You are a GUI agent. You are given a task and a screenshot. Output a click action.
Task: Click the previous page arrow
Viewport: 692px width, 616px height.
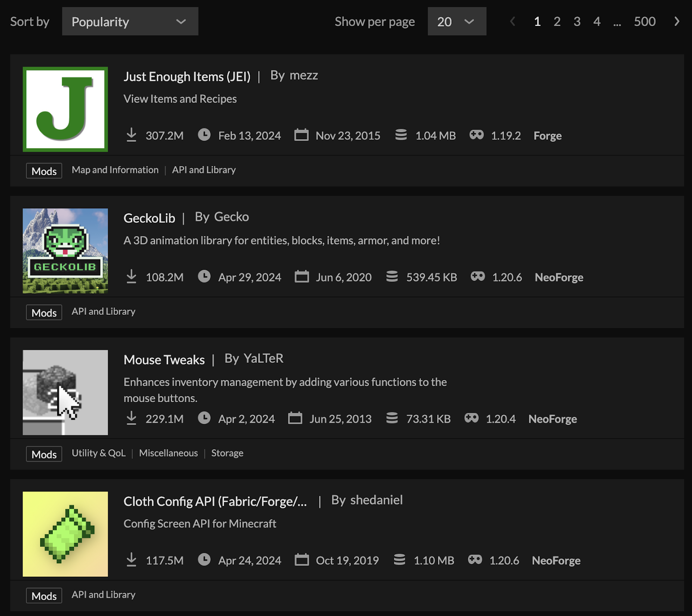point(513,21)
